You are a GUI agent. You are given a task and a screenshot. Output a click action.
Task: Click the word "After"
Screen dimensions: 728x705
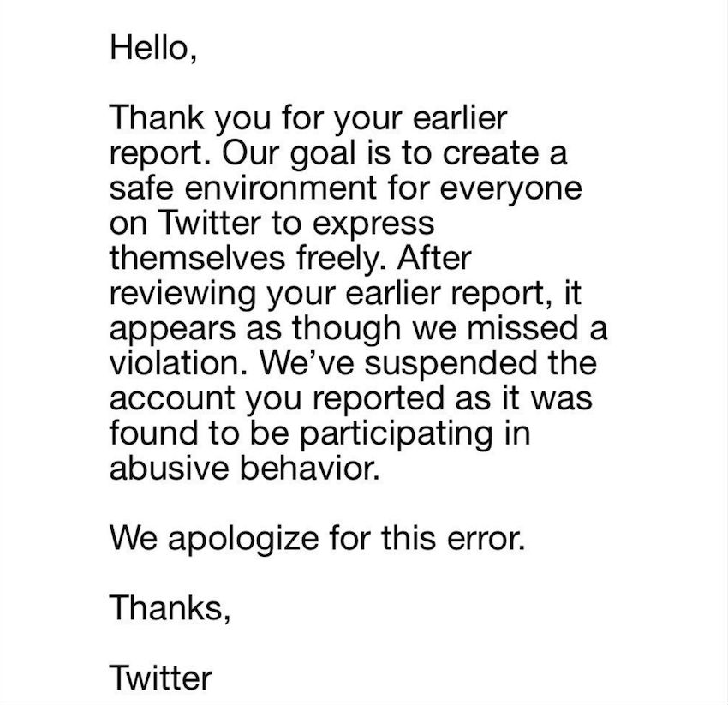click(x=433, y=258)
